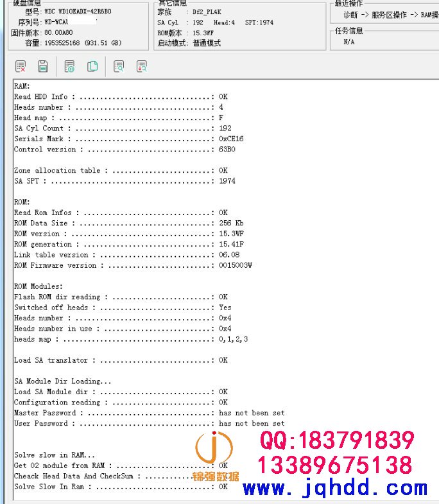Click the ROM generation value 15.41F

[x=231, y=244]
